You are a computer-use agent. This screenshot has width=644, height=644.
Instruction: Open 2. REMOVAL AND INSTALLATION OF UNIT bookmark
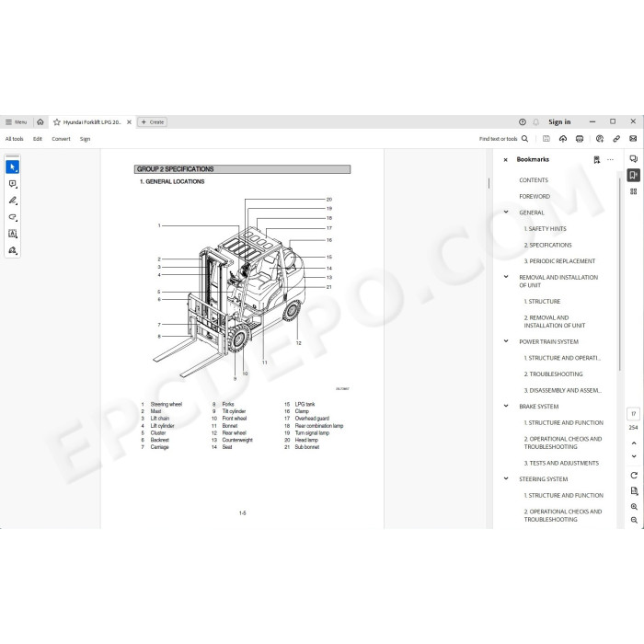(x=555, y=322)
